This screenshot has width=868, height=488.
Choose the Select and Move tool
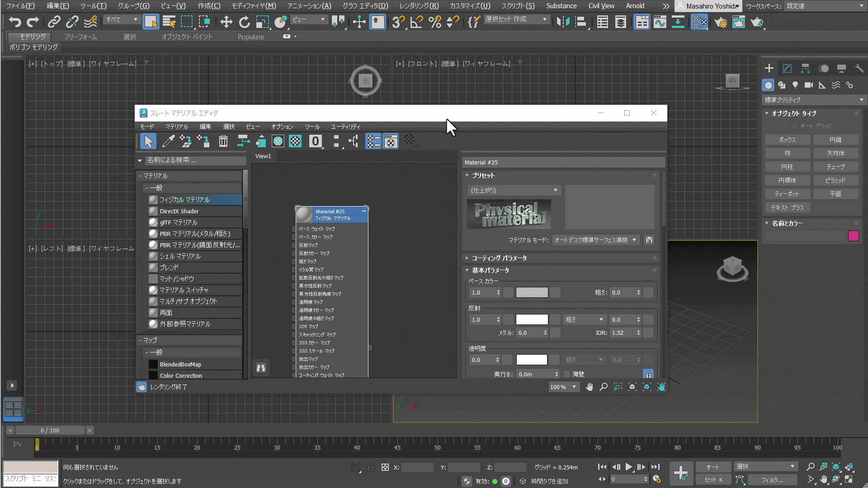pyautogui.click(x=226, y=22)
